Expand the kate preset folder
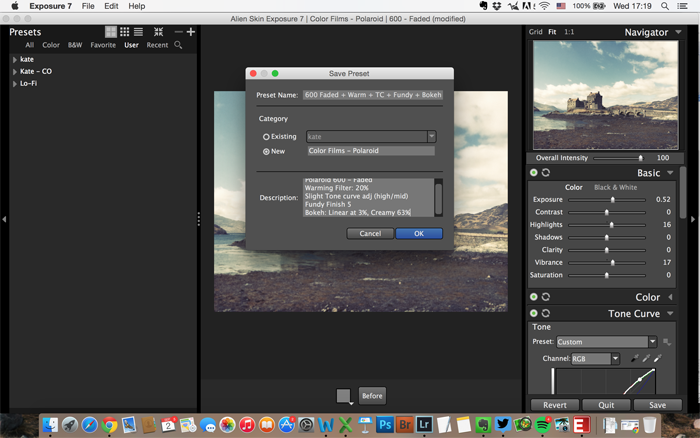The height and width of the screenshot is (438, 700). pos(15,59)
